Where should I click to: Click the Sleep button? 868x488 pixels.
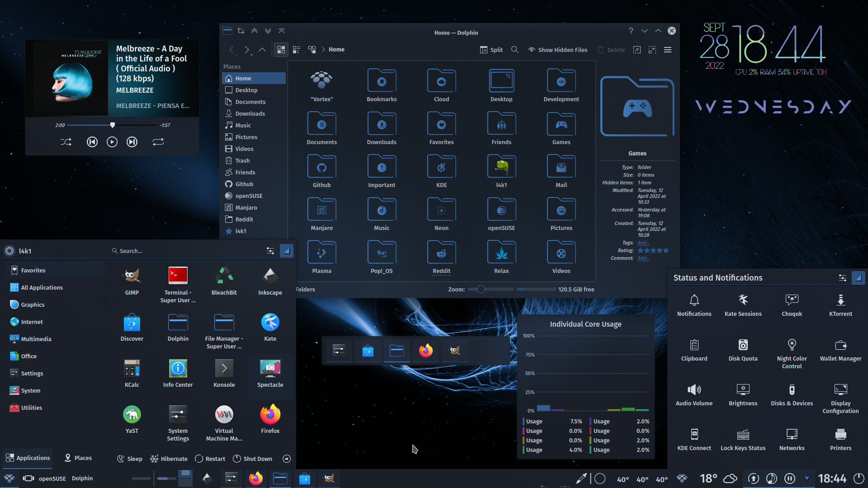point(130,459)
